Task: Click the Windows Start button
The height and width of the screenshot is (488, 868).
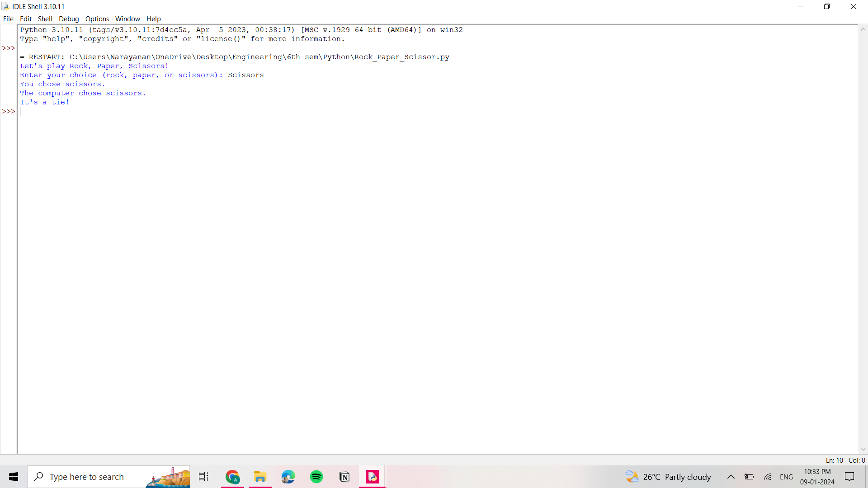Action: (14, 477)
